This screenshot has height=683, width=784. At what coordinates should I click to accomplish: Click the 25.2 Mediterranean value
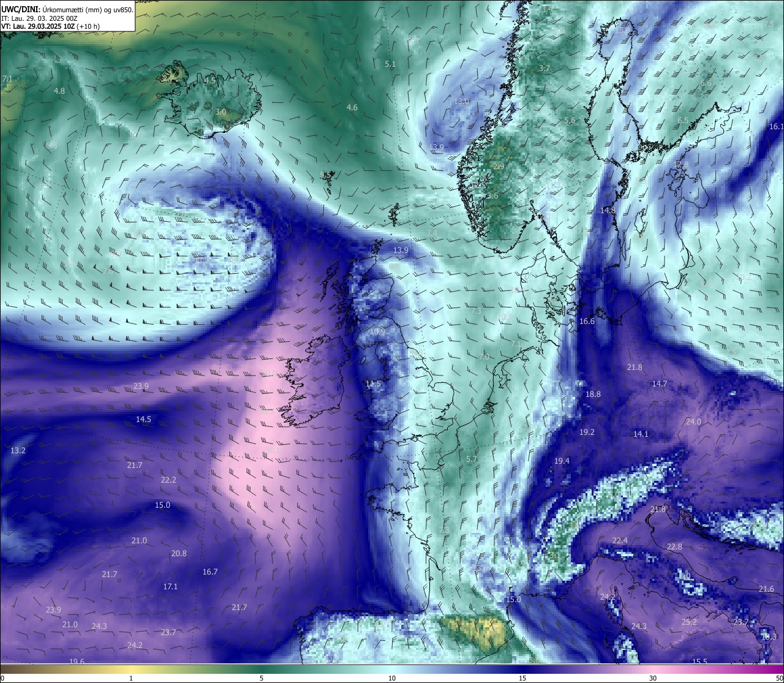coord(689,622)
